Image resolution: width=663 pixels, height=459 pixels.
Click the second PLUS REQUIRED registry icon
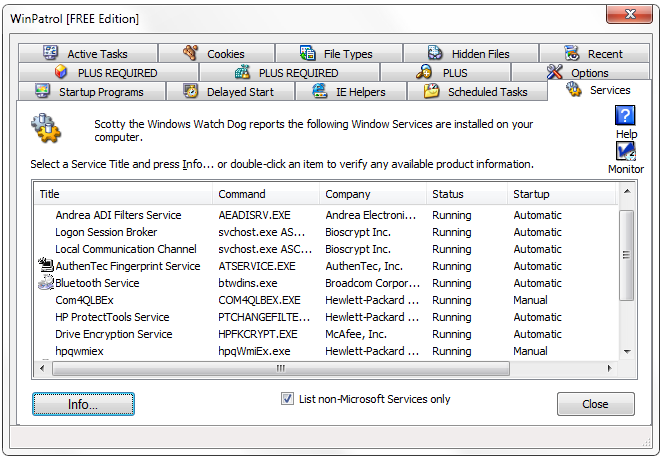(242, 72)
